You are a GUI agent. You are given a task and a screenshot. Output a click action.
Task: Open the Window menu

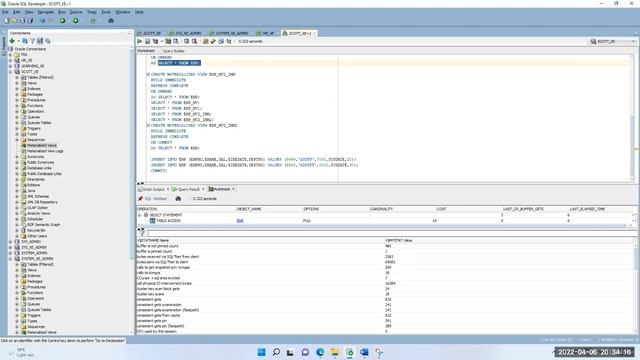pyautogui.click(x=123, y=12)
